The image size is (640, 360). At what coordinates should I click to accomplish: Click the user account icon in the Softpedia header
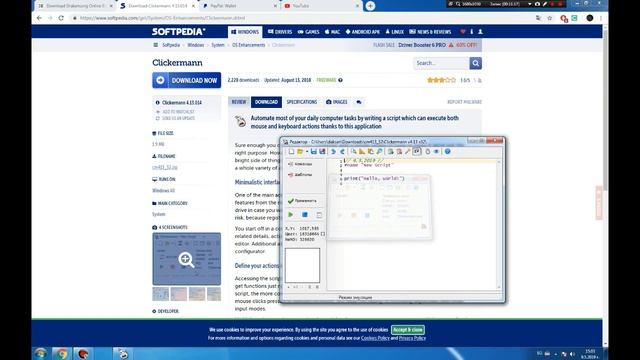(480, 32)
